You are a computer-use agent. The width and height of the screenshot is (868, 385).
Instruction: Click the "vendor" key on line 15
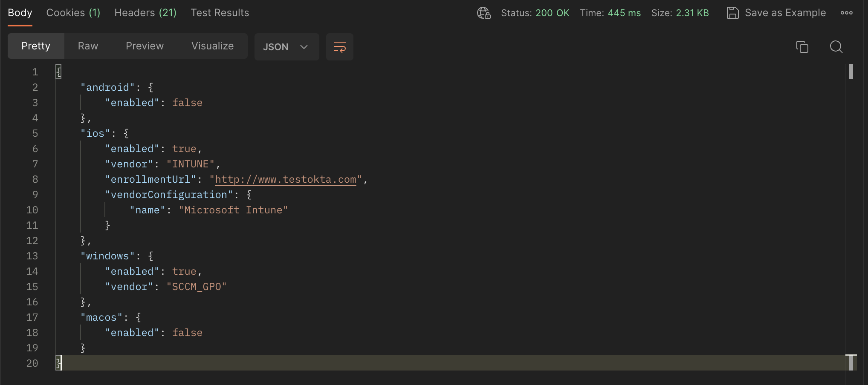[x=129, y=287]
